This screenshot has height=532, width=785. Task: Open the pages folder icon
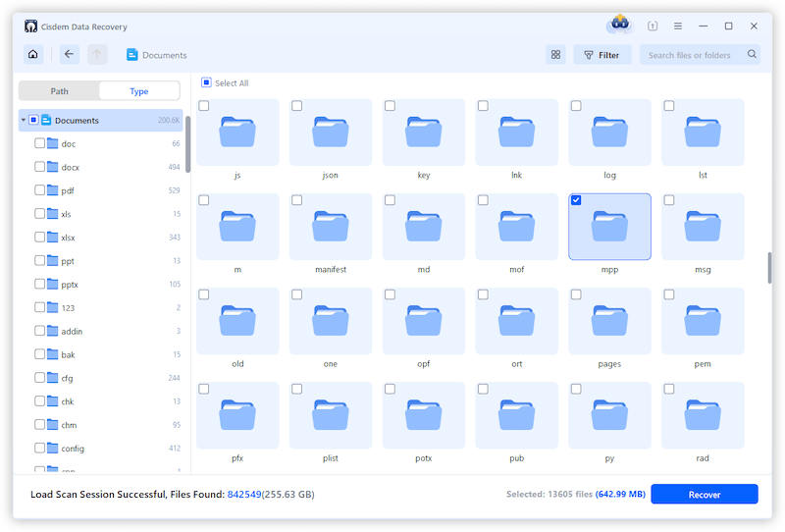(609, 321)
